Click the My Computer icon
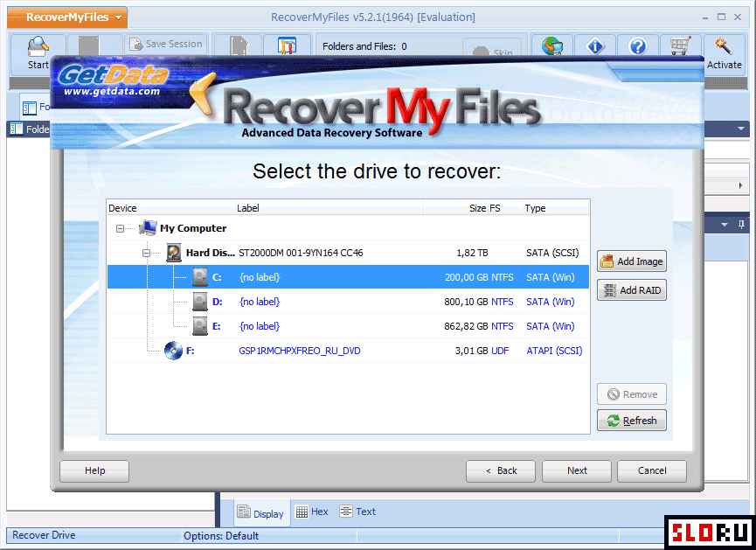This screenshot has width=756, height=550. click(x=148, y=227)
